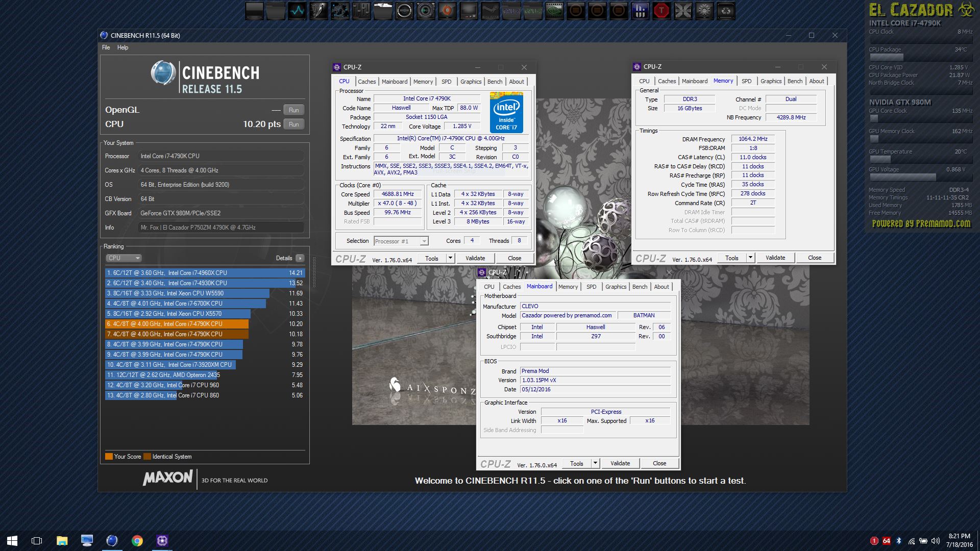
Task: Open the green GPU-Z icon in top dock
Action: [x=533, y=10]
